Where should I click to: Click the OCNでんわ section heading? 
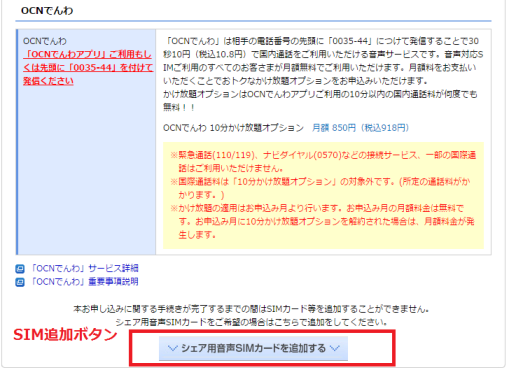pyautogui.click(x=47, y=11)
